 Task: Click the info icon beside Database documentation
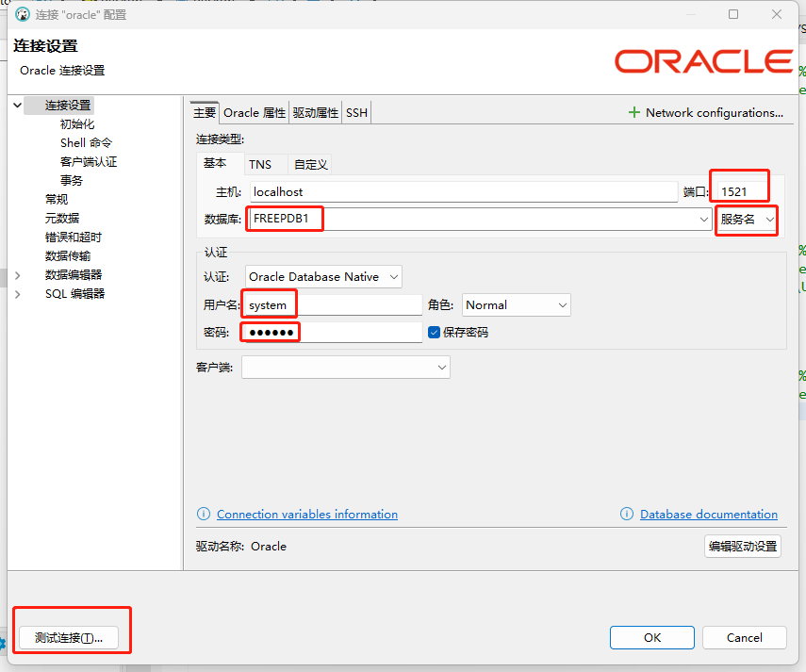pos(627,514)
